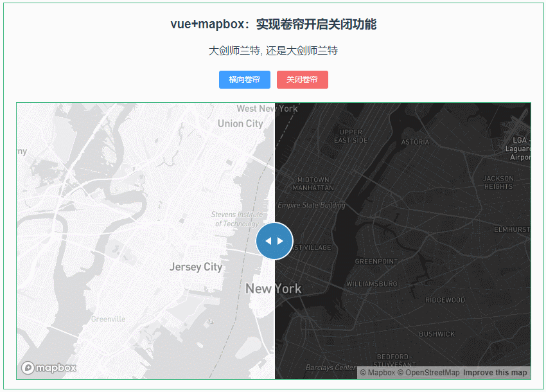Click the Improve this map link
This screenshot has height=392, width=546.
coord(495,373)
